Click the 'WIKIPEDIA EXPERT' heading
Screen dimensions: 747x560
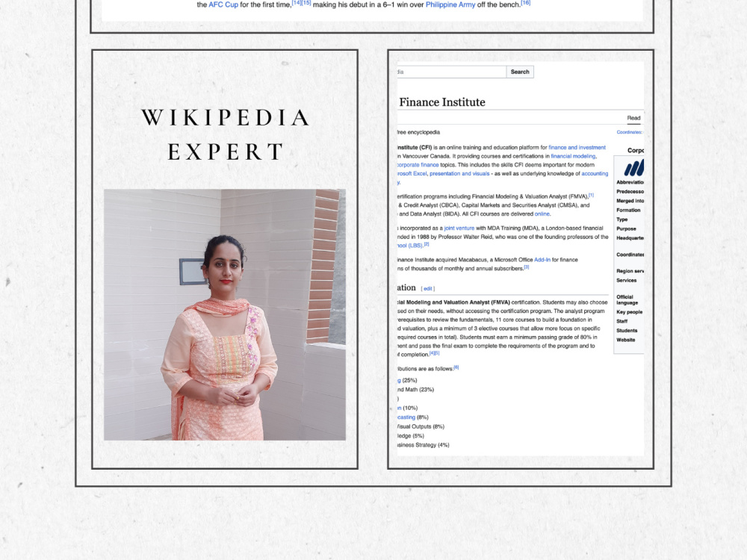[x=226, y=134]
